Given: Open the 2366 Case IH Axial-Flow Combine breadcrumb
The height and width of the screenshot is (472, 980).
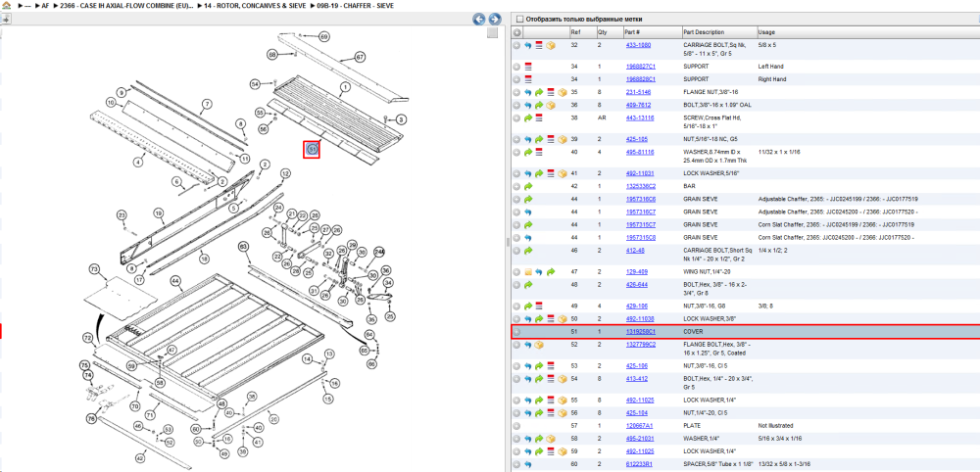Looking at the screenshot, I should [123, 5].
